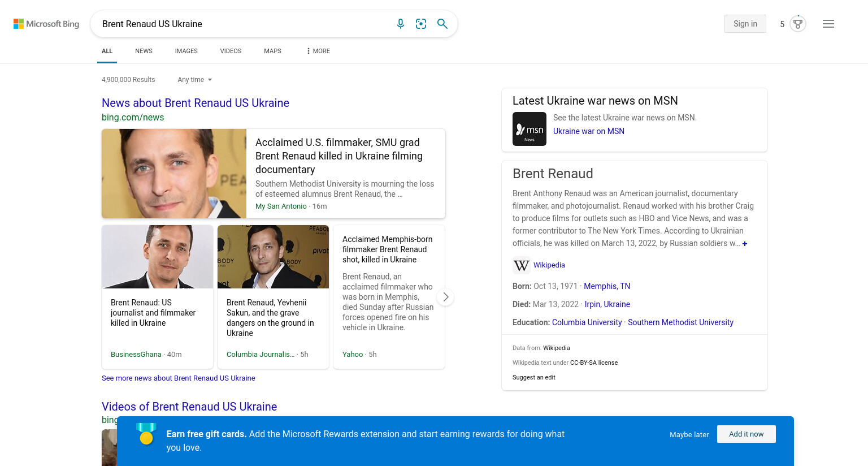Image resolution: width=868 pixels, height=466 pixels.
Task: Open the Columbia University link
Action: tap(587, 322)
